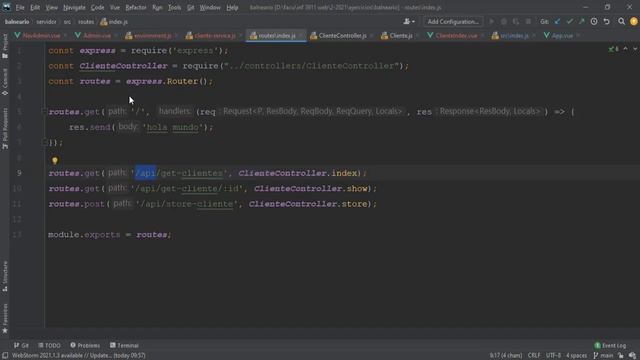Viewport: 640px width, 360px height.
Task: Open the Tools menu
Action: click(174, 7)
